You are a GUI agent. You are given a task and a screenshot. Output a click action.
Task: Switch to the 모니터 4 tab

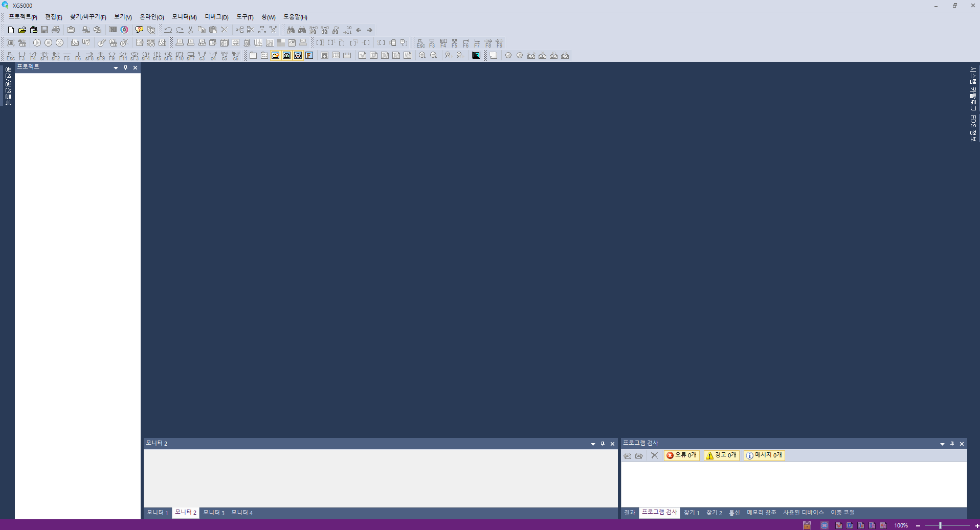pyautogui.click(x=242, y=513)
